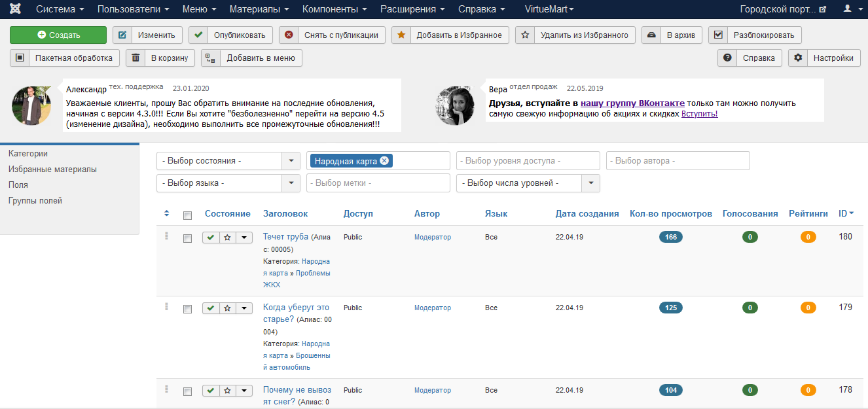Click the sort order arrows column icon
The width and height of the screenshot is (868, 409).
click(x=166, y=213)
